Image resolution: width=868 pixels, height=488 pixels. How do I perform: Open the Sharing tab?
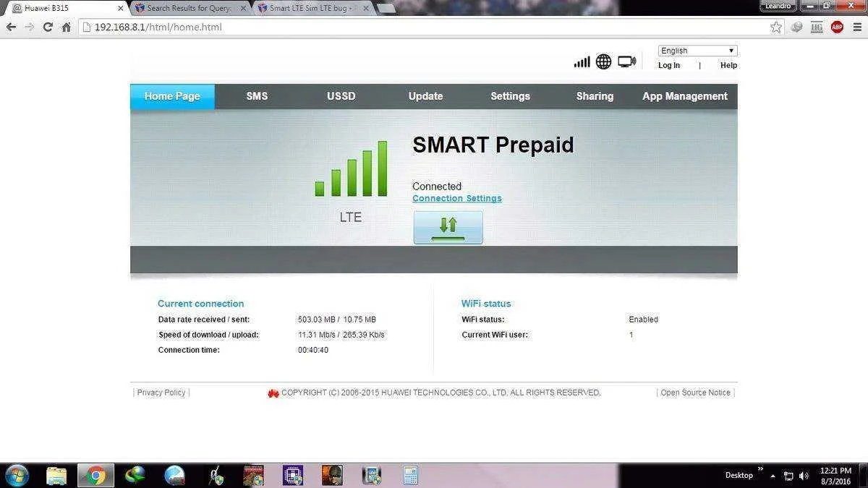point(595,96)
